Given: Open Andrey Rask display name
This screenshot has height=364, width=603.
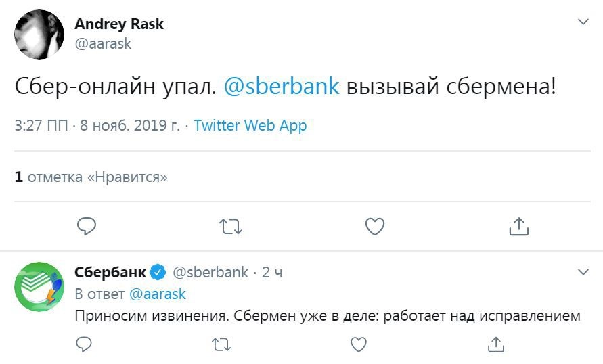Looking at the screenshot, I should [x=119, y=24].
